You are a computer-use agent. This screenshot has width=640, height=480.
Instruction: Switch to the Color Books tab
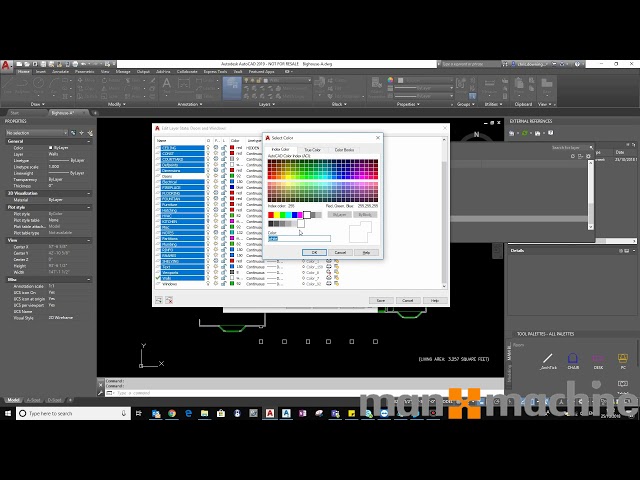344,150
